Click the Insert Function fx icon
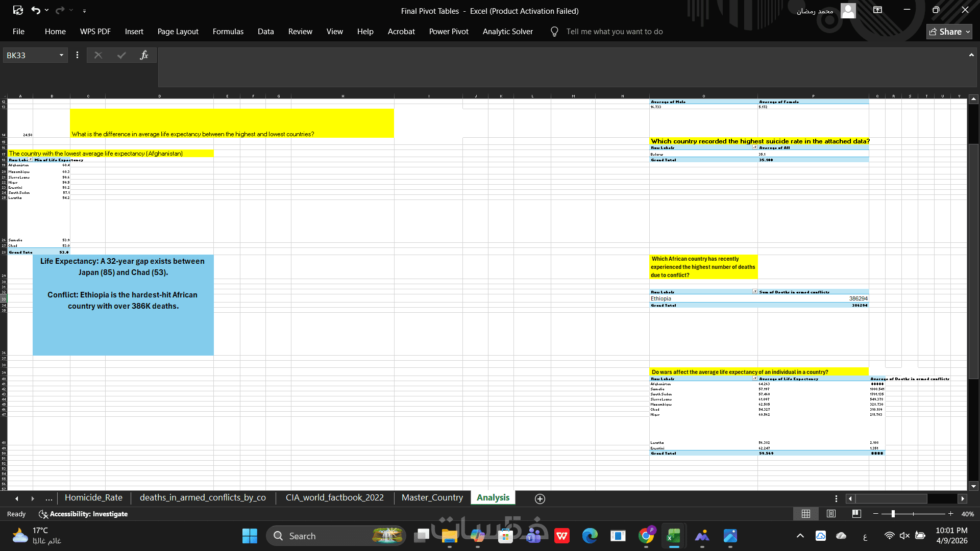Viewport: 980px width, 551px height. coord(144,55)
